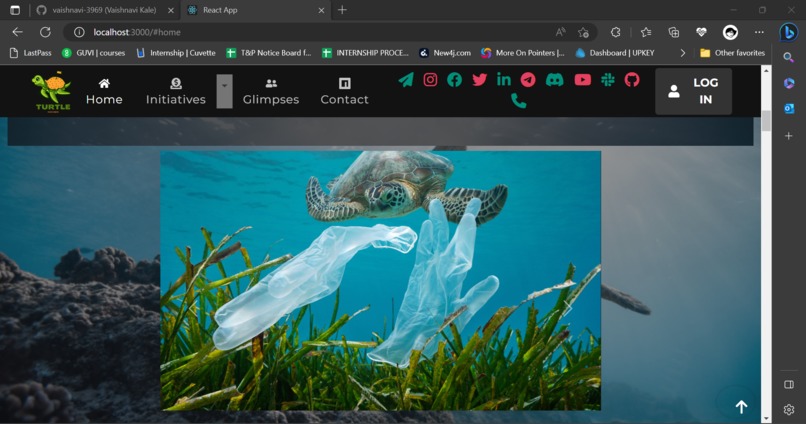This screenshot has height=424, width=806.
Task: Open Bing Copilot sidebar icon
Action: pos(789,32)
